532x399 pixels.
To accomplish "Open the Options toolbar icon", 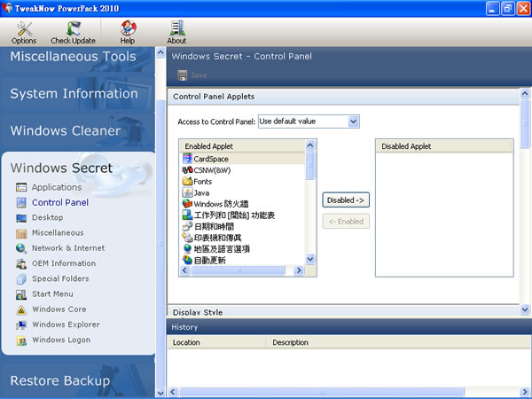I will coord(24,29).
